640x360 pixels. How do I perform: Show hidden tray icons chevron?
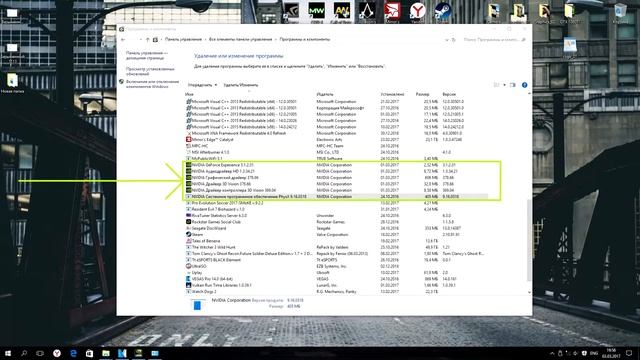[552, 353]
